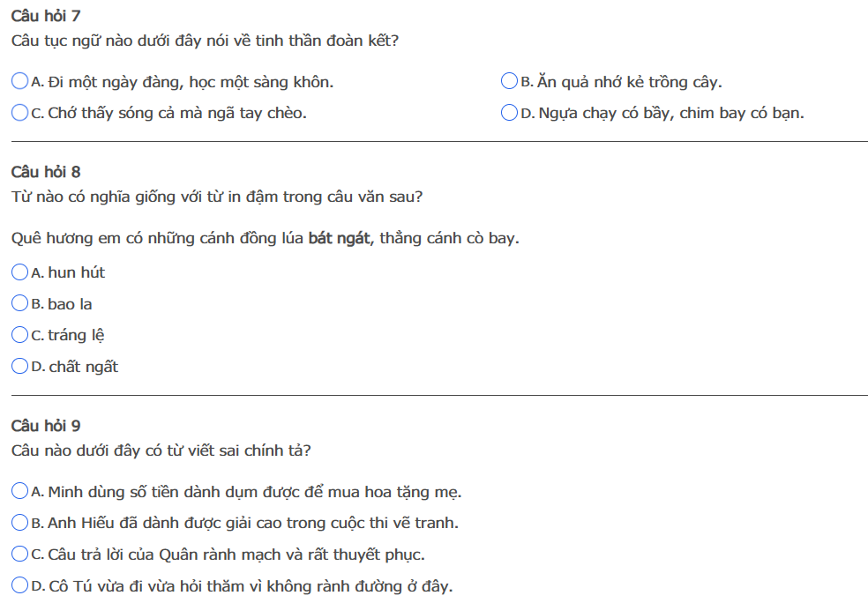Image resolution: width=868 pixels, height=603 pixels.
Task: Click the question text about 'viết sai chính tả'
Action: [x=161, y=450]
